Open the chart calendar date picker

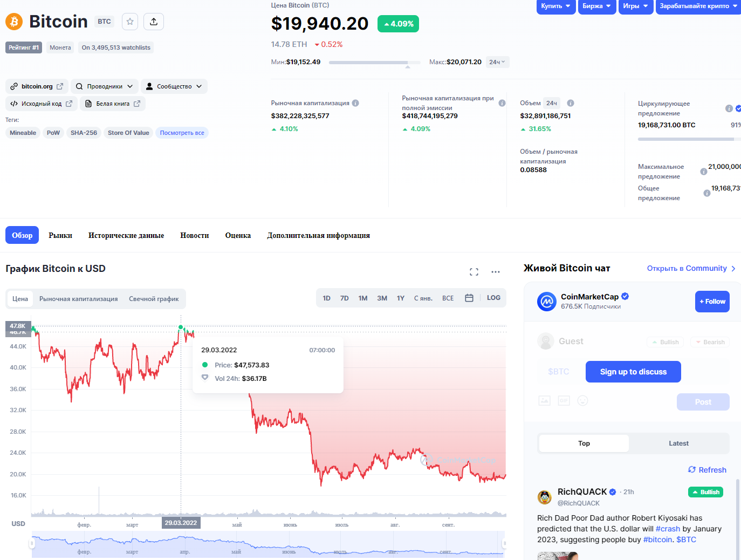pos(469,298)
